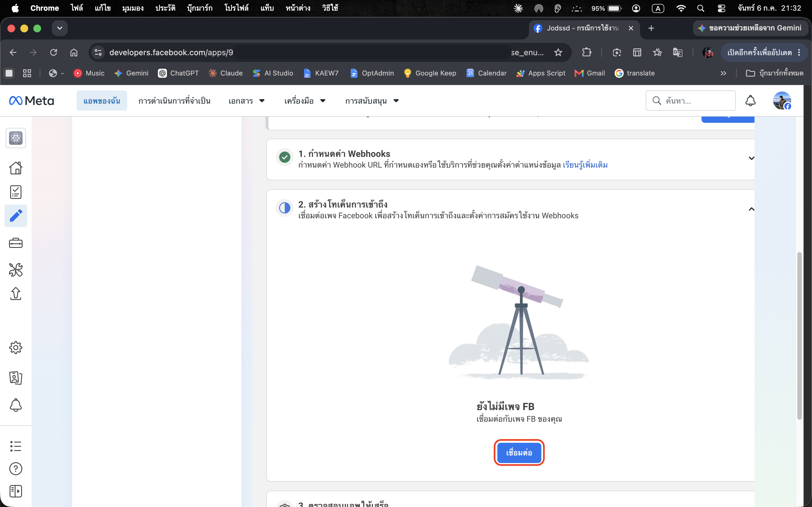
Task: Select the แอพของฉัน tab
Action: coord(102,101)
